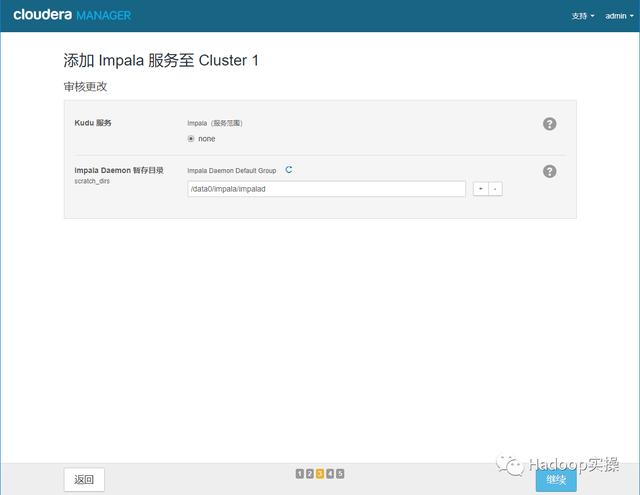
Task: Go to wizard step 5 indicator
Action: (340, 473)
